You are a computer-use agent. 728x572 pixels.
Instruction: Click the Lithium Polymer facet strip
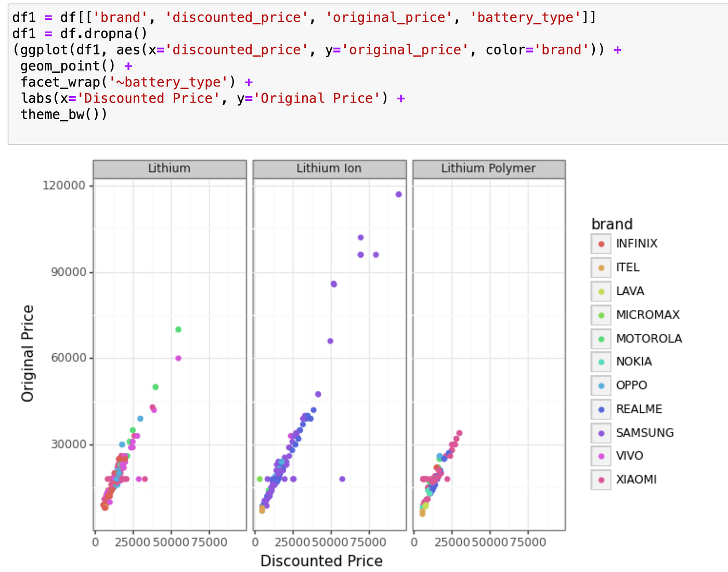[x=488, y=168]
